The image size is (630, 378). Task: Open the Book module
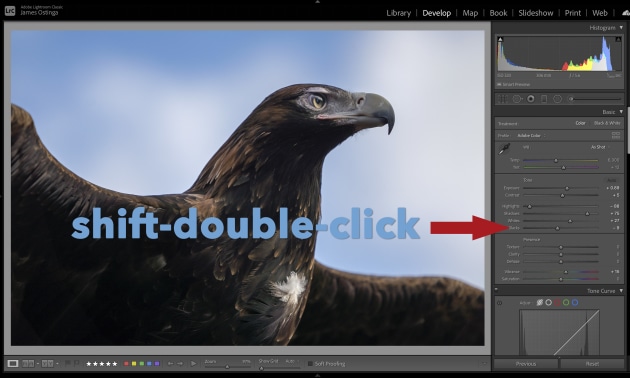[x=498, y=13]
